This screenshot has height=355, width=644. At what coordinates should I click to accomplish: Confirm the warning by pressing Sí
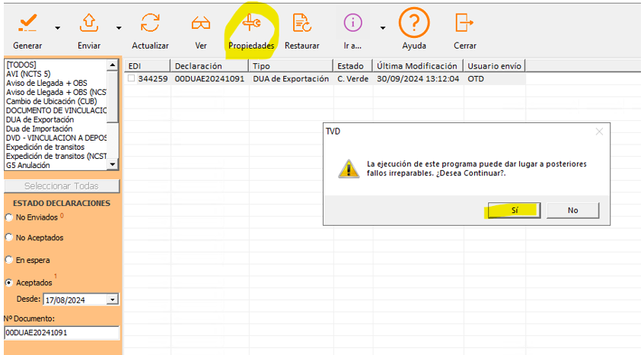click(x=514, y=210)
